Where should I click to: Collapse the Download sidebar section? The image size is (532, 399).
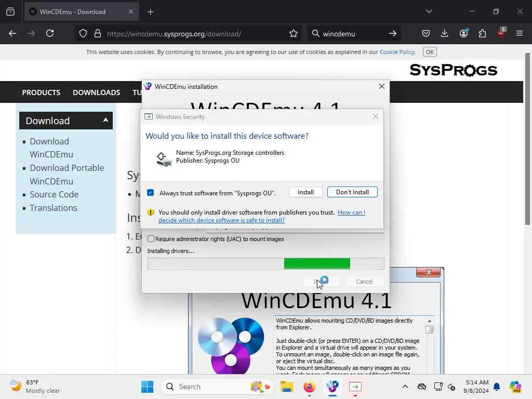[x=105, y=120]
